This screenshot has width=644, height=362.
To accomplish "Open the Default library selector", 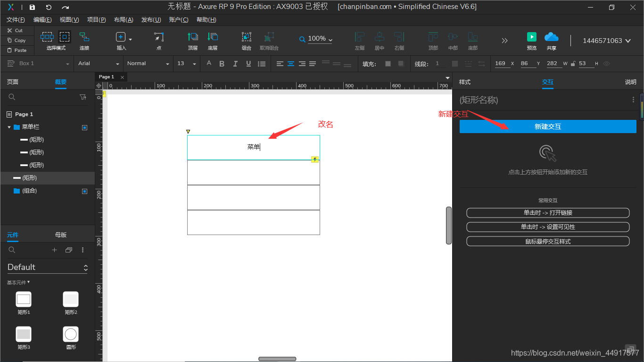I will tap(48, 267).
